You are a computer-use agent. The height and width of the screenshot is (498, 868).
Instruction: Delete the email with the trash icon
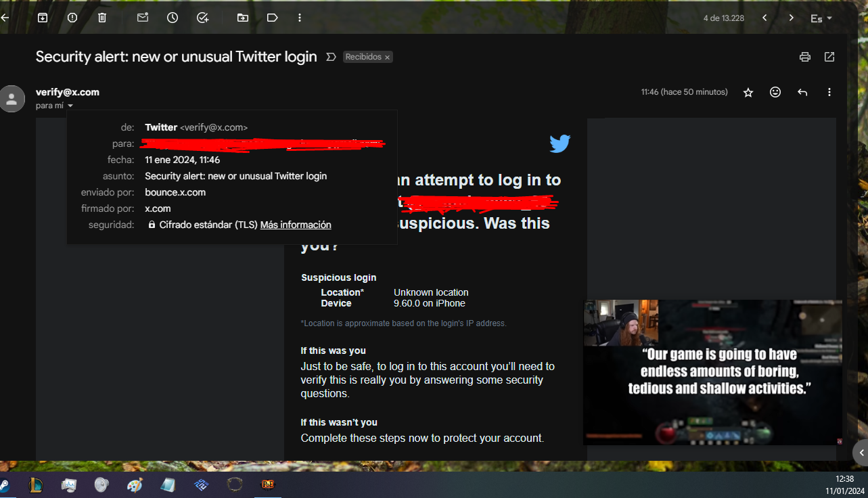click(x=102, y=18)
